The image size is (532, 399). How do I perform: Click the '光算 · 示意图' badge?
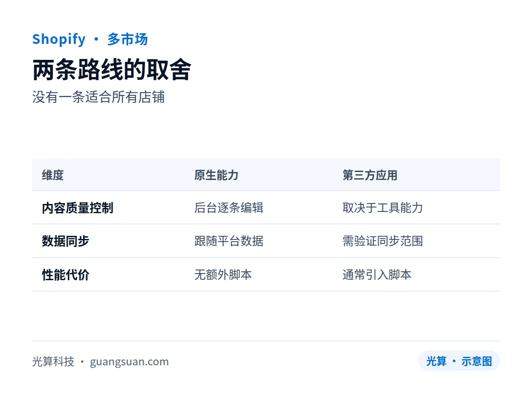459,361
